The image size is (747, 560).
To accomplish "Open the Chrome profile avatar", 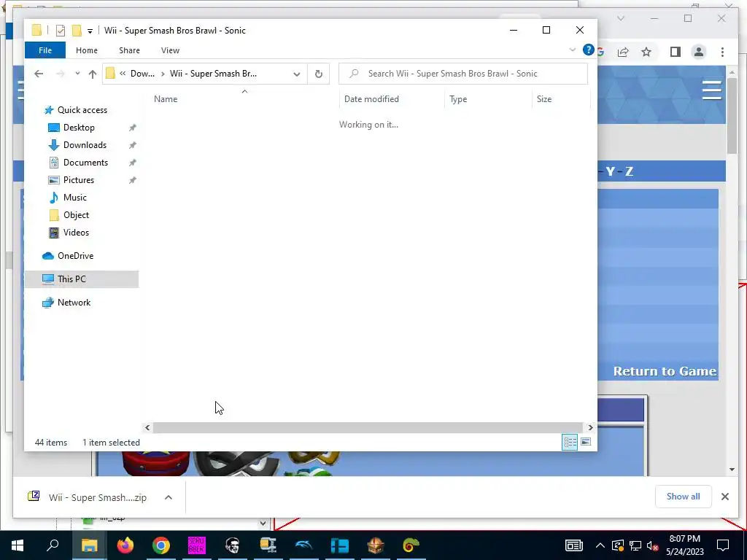I will (x=698, y=52).
